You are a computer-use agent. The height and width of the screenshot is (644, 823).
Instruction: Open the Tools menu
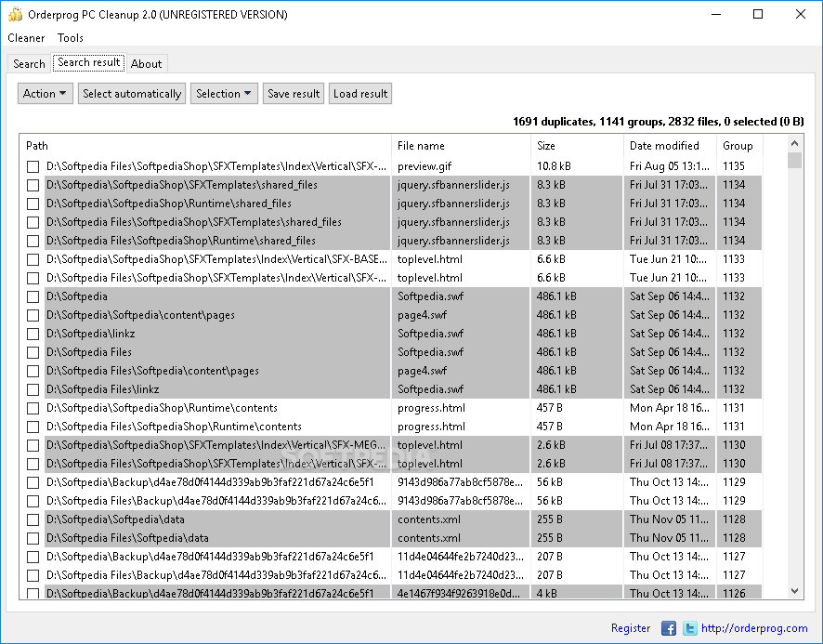point(71,38)
